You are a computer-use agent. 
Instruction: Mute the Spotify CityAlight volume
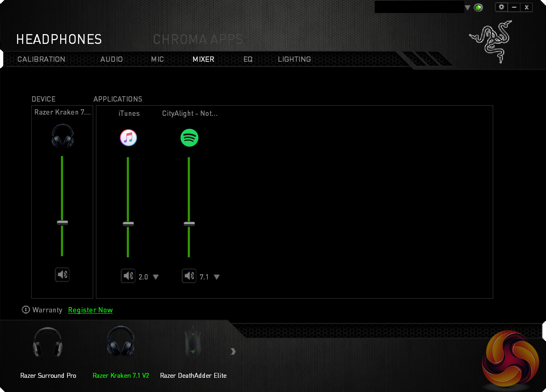tap(189, 276)
